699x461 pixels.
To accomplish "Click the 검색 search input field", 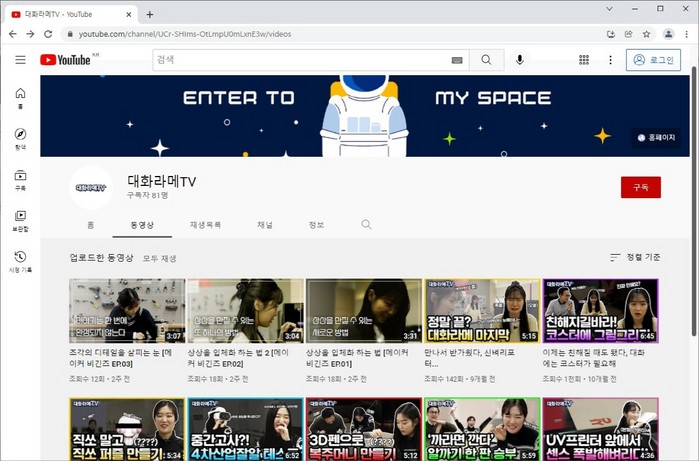I will point(300,60).
